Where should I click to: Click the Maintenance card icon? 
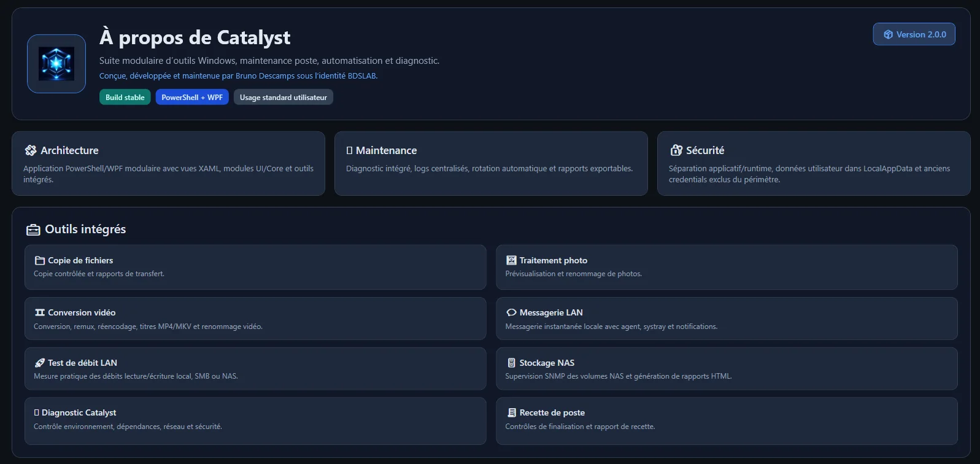point(349,150)
